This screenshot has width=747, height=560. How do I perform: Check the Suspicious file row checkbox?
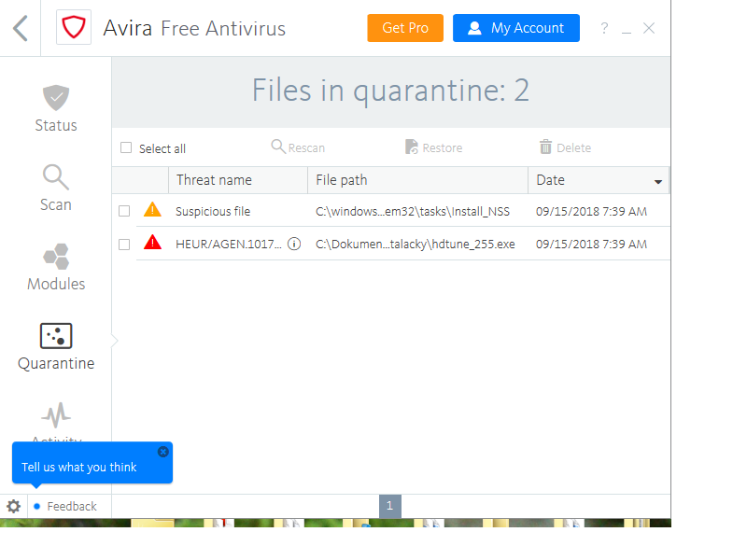coord(124,211)
